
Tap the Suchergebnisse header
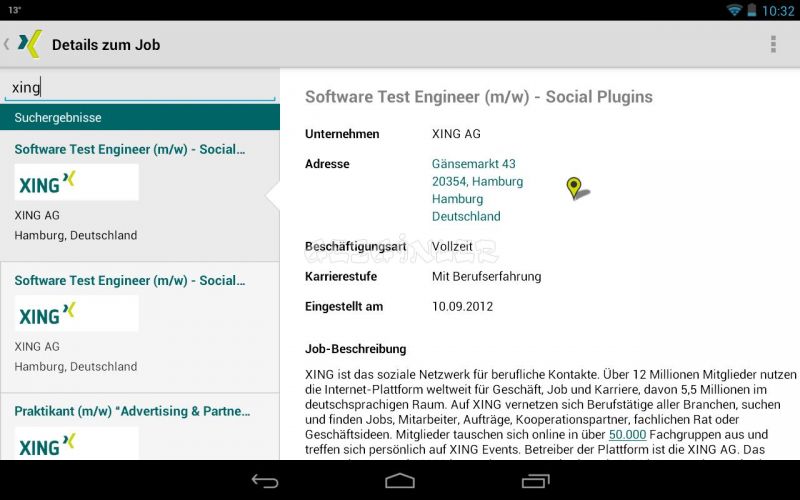coord(140,117)
